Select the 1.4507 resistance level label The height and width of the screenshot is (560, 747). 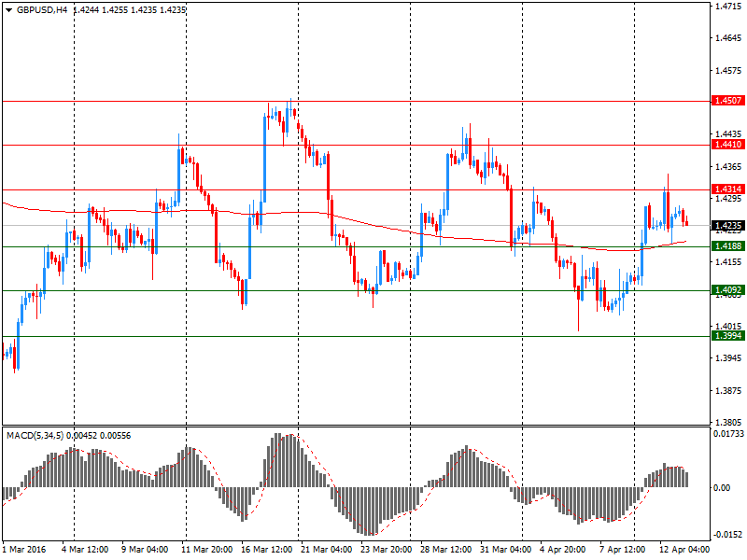point(728,101)
